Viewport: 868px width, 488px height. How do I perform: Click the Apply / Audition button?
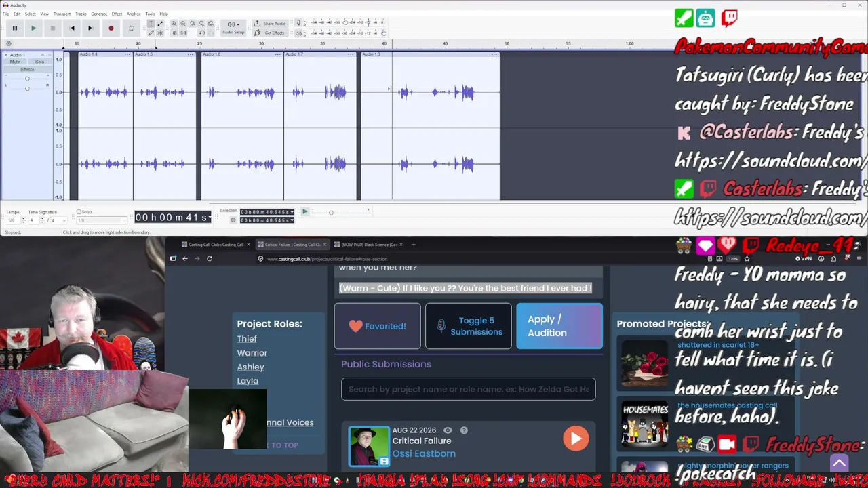pos(559,326)
